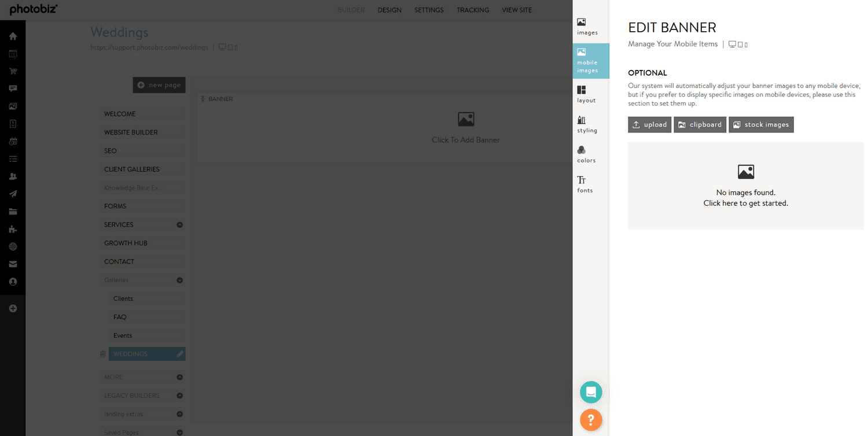Open the colors panel
The width and height of the screenshot is (868, 436).
(586, 154)
